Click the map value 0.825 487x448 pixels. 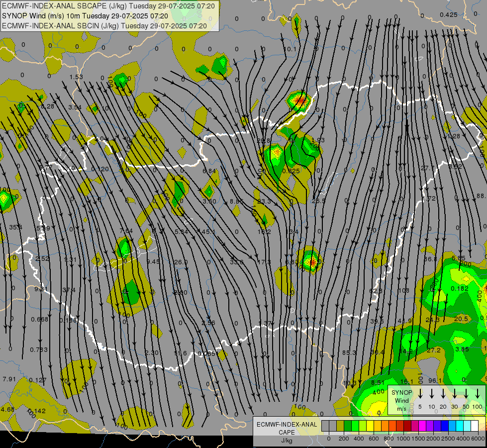pyautogui.click(x=291, y=171)
